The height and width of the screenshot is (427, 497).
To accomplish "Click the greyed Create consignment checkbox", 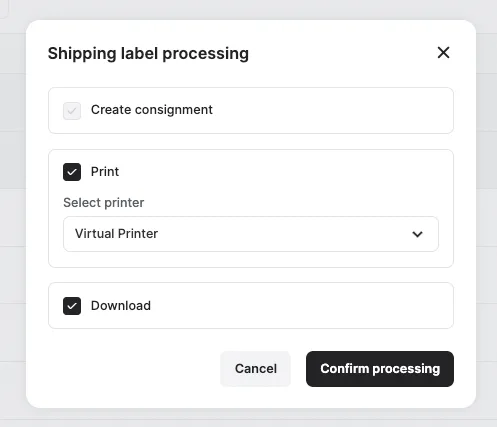I will point(72,111).
